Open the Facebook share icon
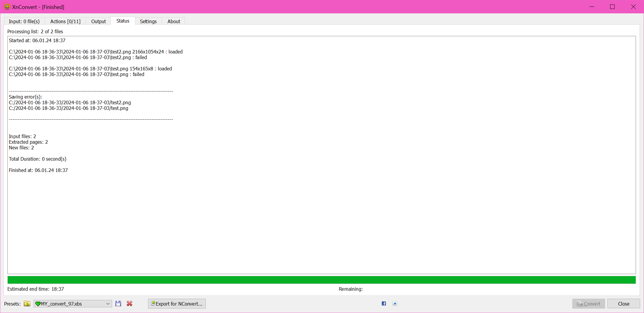The image size is (644, 313). point(384,303)
